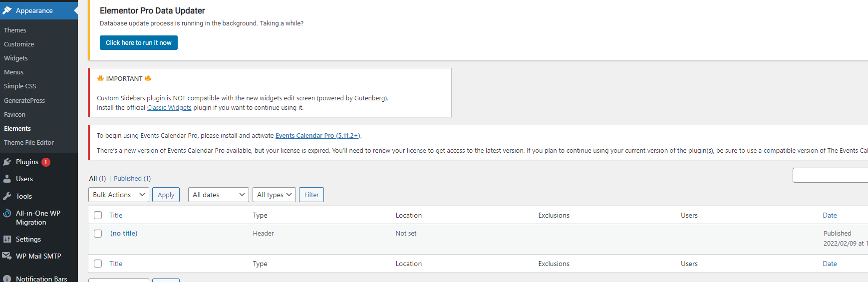Select all rows via header checkbox

coord(98,215)
